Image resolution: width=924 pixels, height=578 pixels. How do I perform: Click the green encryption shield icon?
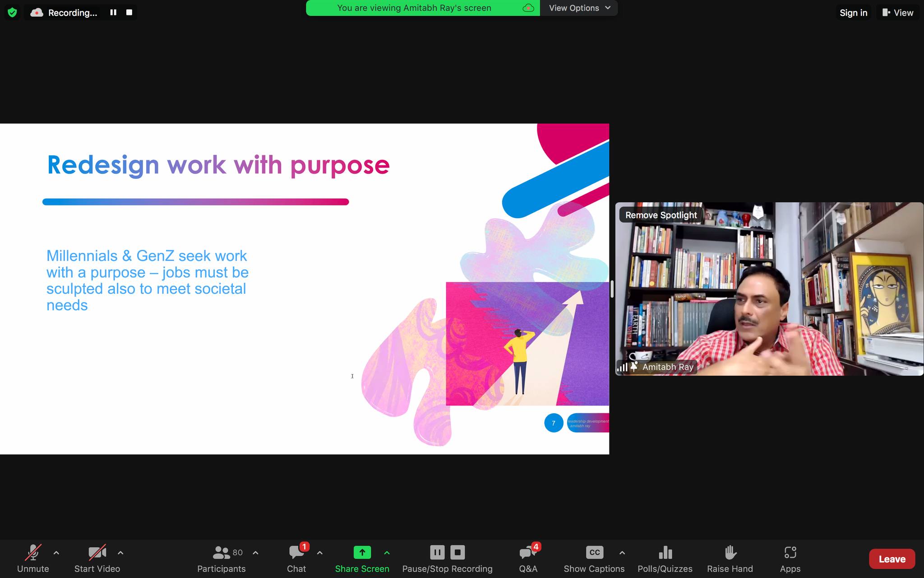point(12,13)
